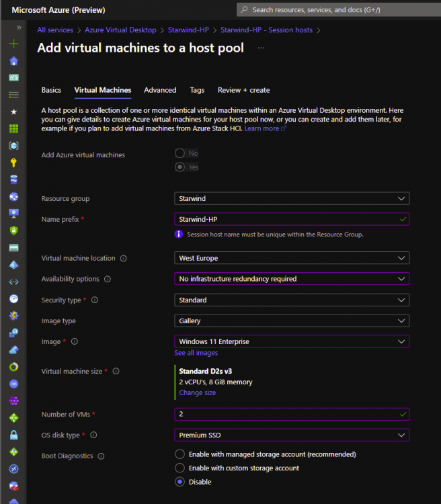Click info icon next to Virtual machine location

point(124,259)
